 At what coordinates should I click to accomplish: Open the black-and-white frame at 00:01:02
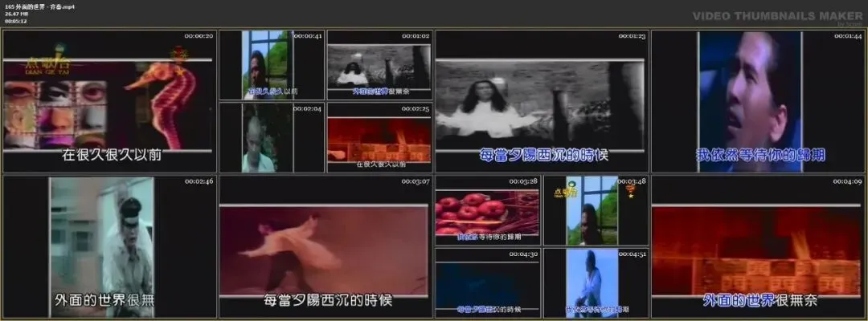(379, 65)
